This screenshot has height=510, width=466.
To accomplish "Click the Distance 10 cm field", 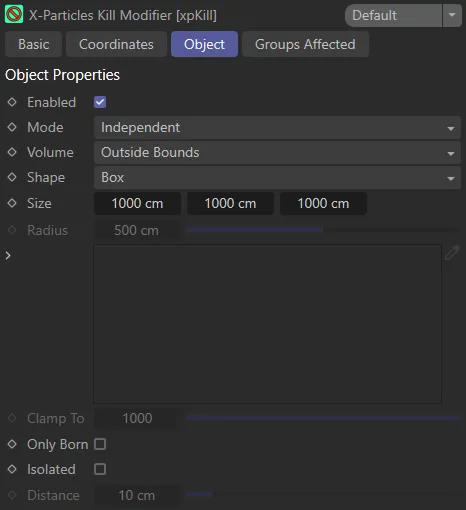I will coord(136,495).
